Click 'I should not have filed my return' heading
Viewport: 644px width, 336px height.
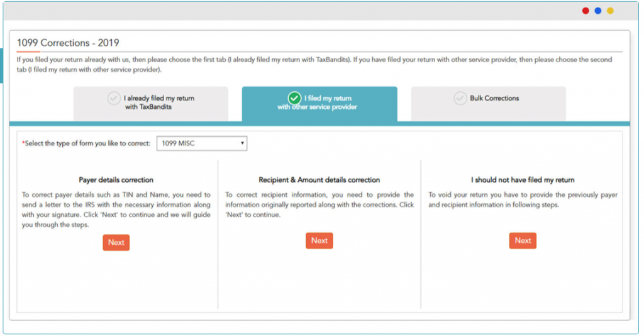523,180
